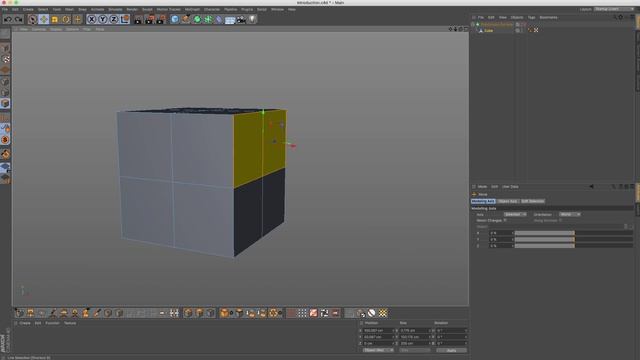
Task: Click the blue Cube primitive icon
Action: [x=175, y=19]
